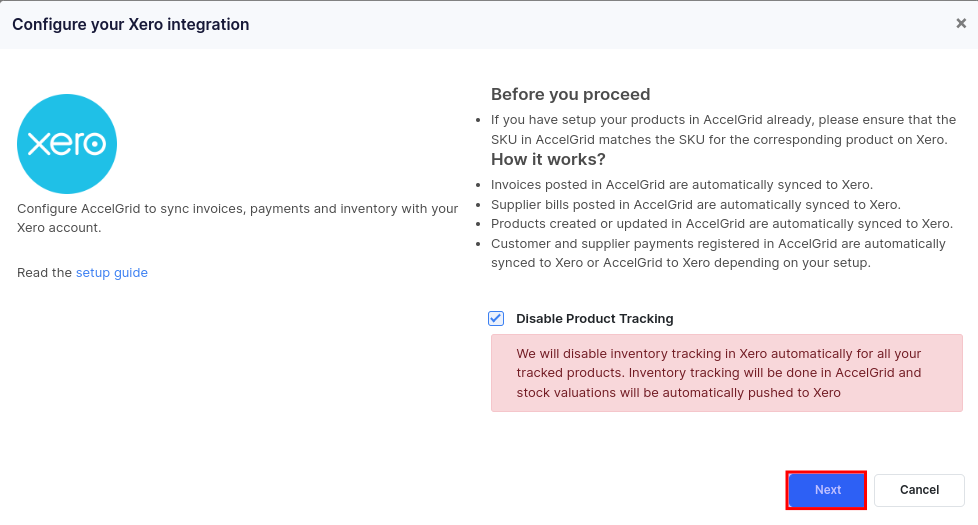
Task: Click the 'Configure your Xero integration' title
Action: point(131,24)
